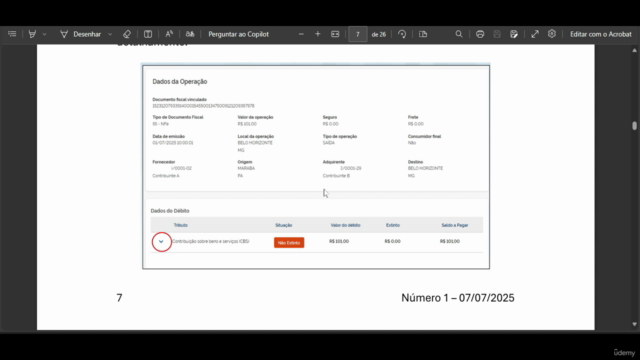The height and width of the screenshot is (360, 640).
Task: Click the Documento fiscal vinculado label
Action: pyautogui.click(x=180, y=100)
